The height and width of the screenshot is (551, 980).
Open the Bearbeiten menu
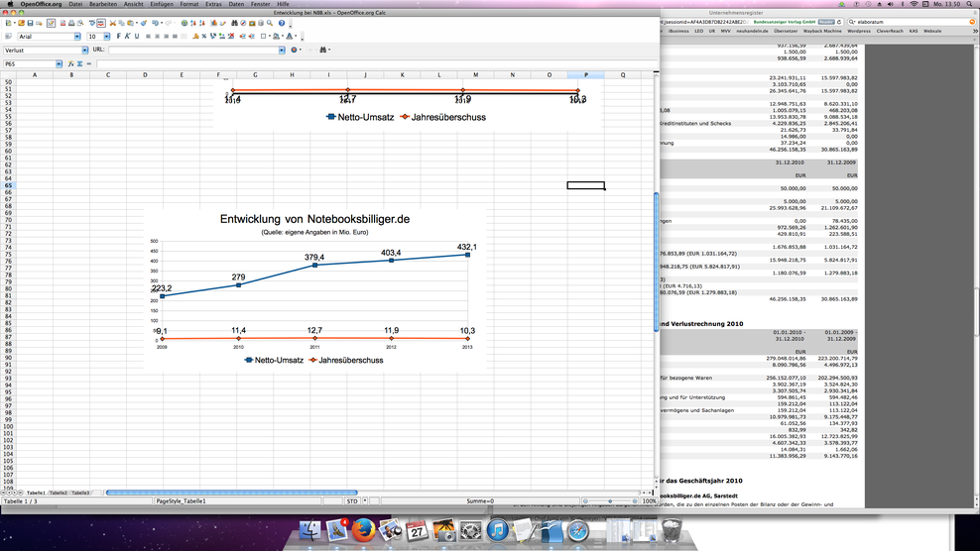[x=103, y=4]
